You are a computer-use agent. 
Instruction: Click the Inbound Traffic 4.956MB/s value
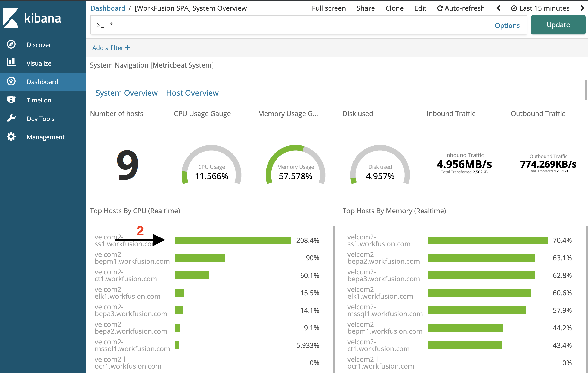coord(464,164)
